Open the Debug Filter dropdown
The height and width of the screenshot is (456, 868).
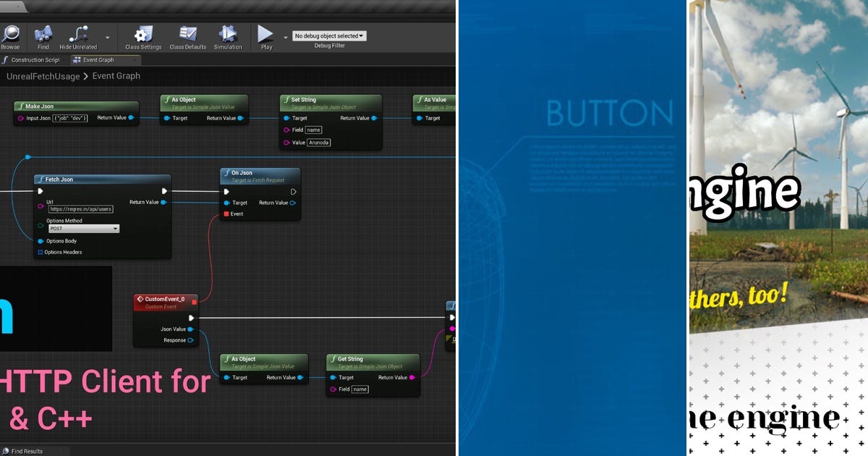pyautogui.click(x=329, y=35)
